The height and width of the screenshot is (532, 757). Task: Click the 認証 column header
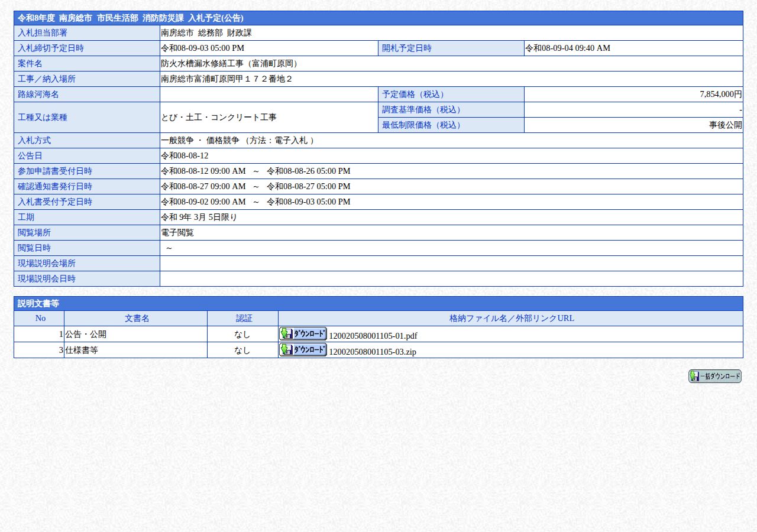[244, 319]
